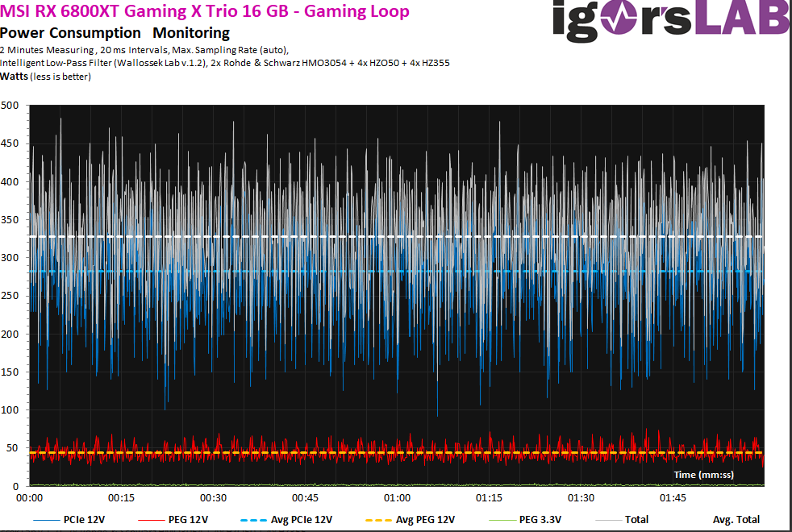Click the gray Total legend line sample

pos(609,520)
